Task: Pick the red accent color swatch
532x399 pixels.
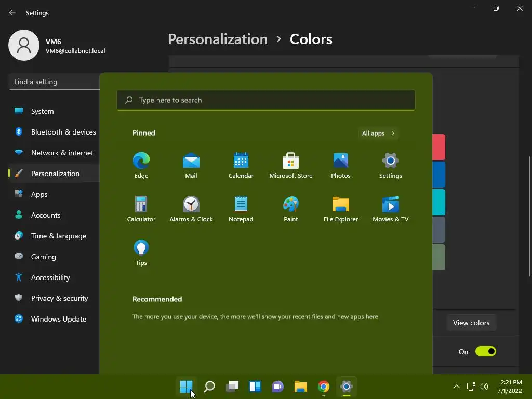Action: point(438,147)
